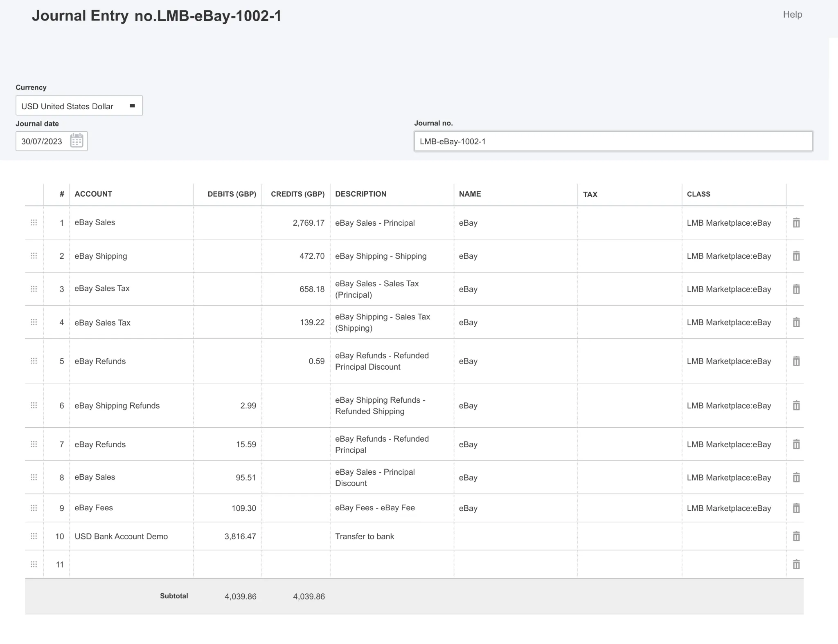Open Help link at top right
Viewport: 838px width, 644px height.
point(792,14)
